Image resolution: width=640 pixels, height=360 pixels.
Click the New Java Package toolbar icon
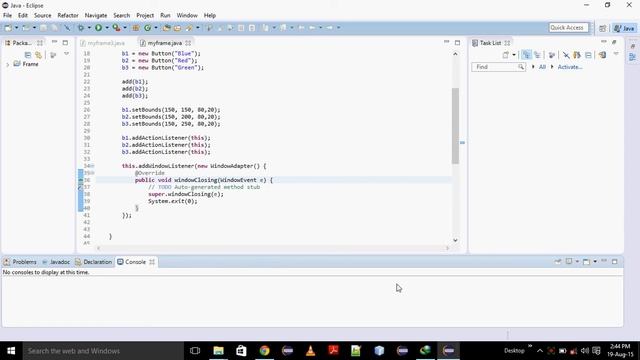point(136,28)
